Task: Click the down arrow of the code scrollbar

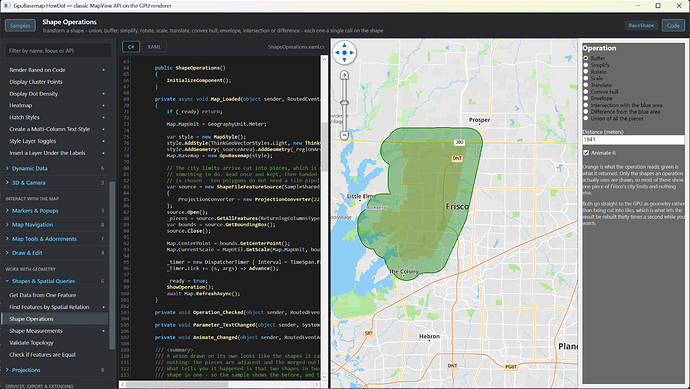Action: click(x=324, y=377)
